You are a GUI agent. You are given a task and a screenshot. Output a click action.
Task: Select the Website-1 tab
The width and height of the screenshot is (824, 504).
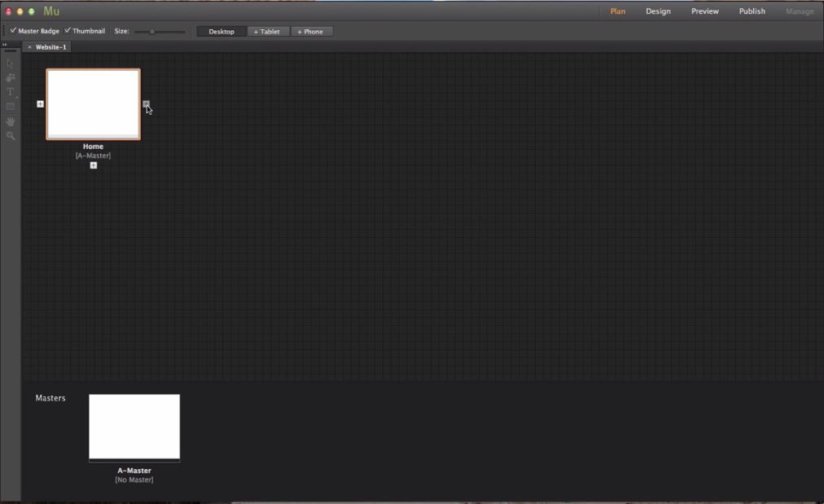pyautogui.click(x=51, y=47)
